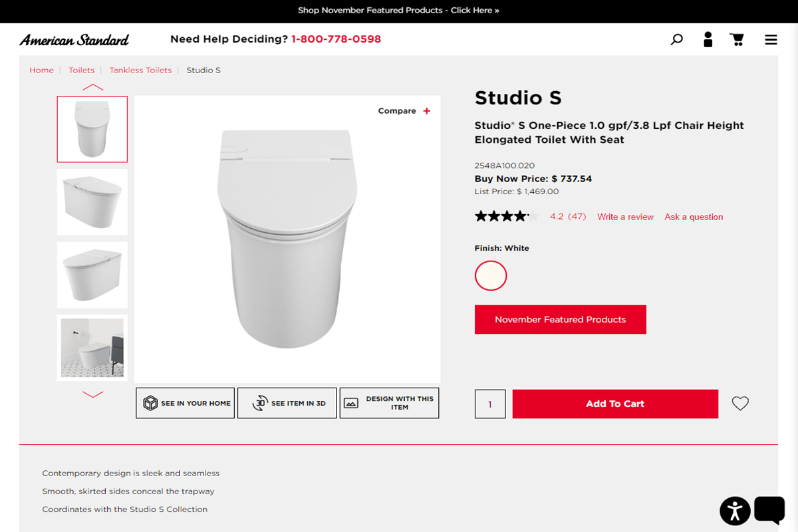This screenshot has width=798, height=532.
Task: Click See Item In 3D button
Action: tap(287, 403)
